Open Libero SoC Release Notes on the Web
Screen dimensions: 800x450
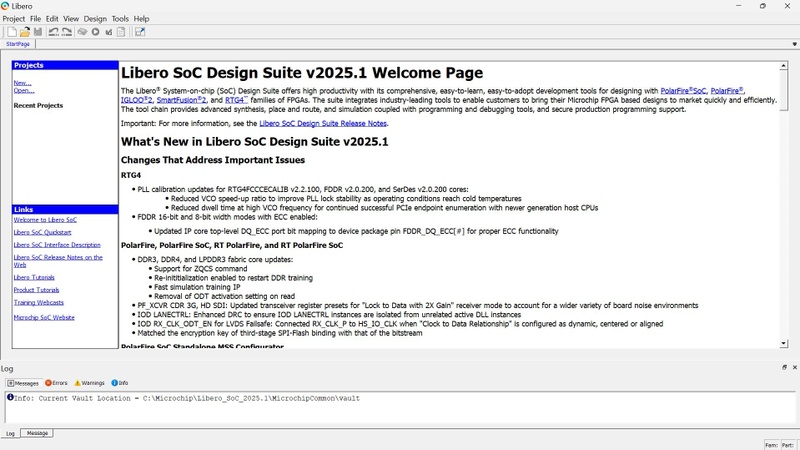[58, 261]
